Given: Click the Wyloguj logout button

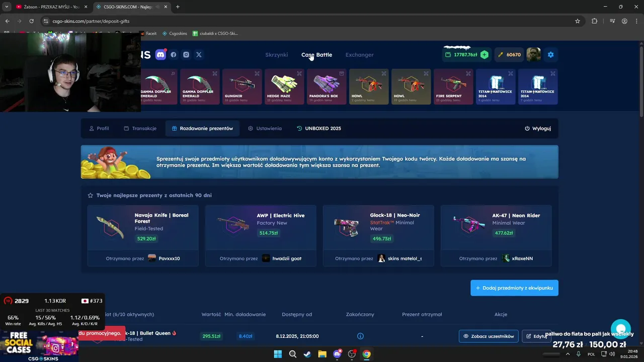Looking at the screenshot, I should coord(538,128).
